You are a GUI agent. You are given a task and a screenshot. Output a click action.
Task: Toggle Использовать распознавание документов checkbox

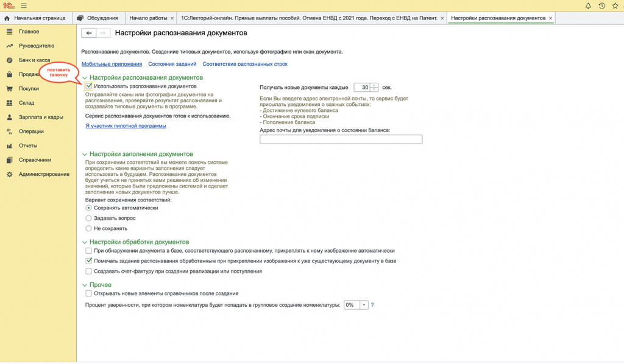89,86
